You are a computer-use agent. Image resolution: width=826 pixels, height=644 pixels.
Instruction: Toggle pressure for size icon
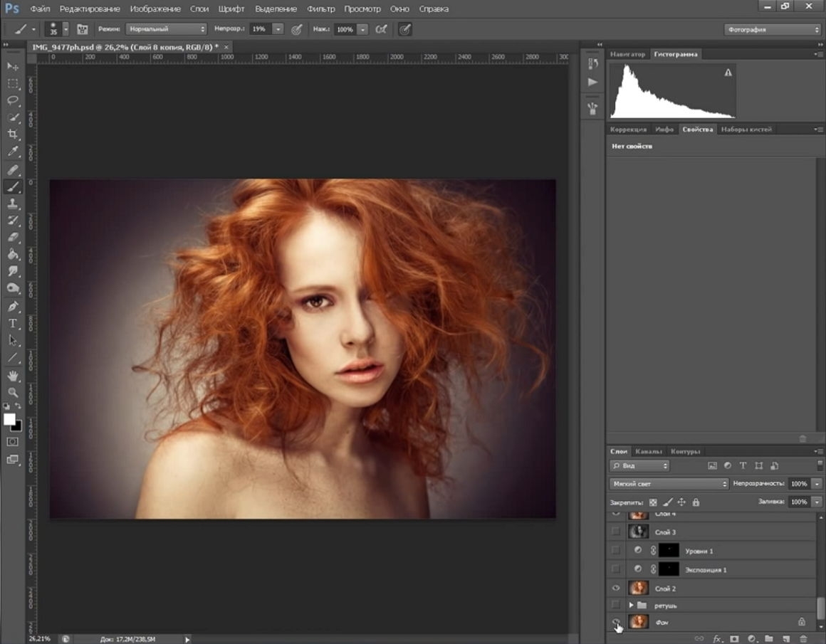[404, 29]
